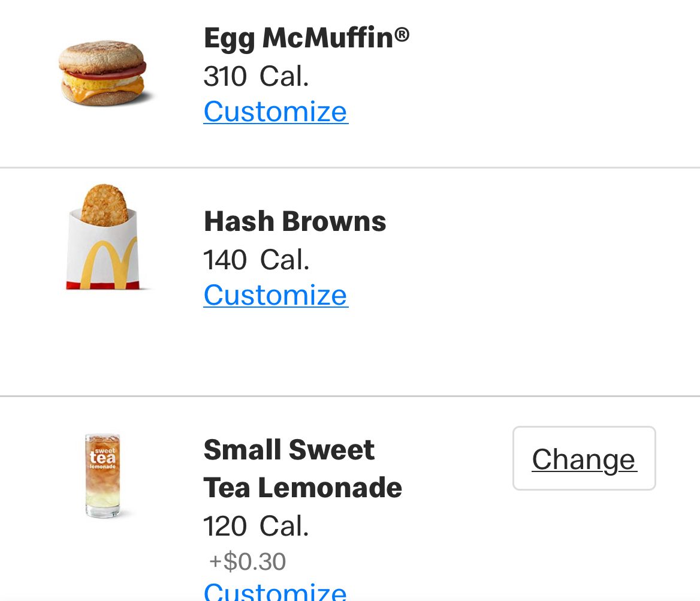Tap the red stripe on hash browns bag

coord(102,285)
